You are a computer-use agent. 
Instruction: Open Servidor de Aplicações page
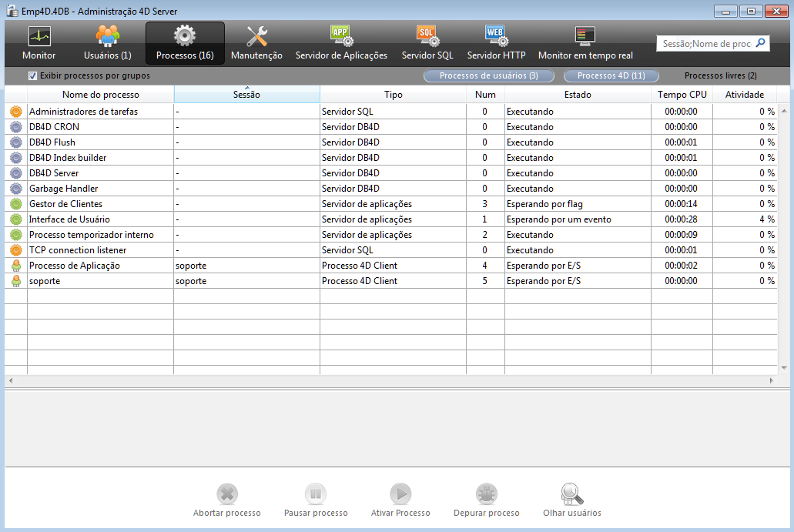coord(341,37)
